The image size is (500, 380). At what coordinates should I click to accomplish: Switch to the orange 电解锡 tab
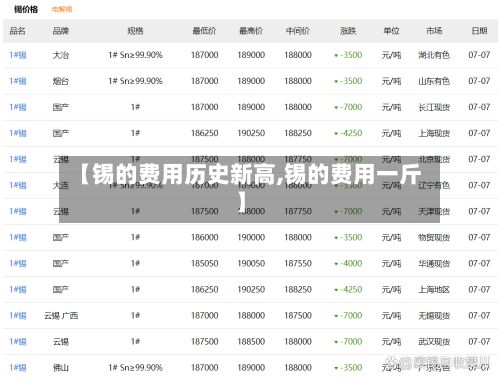coord(62,9)
